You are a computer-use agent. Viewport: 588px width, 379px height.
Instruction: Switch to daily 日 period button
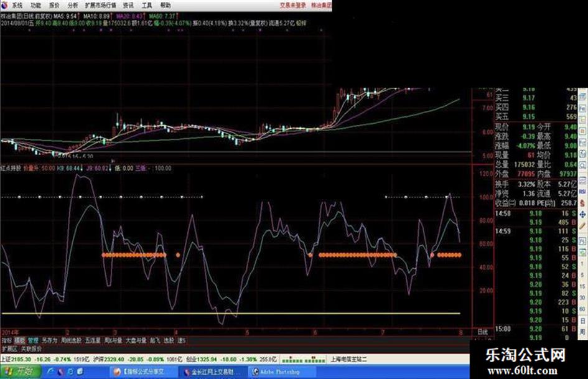tap(583, 321)
